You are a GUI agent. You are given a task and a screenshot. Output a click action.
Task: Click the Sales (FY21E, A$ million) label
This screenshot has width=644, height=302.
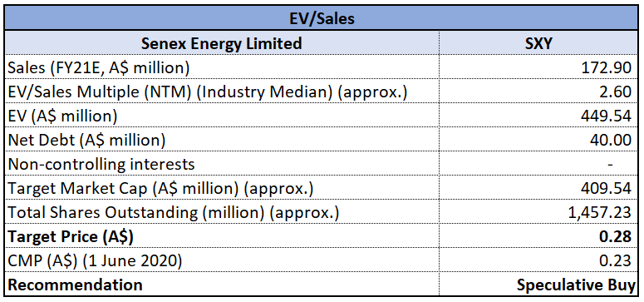[x=99, y=67]
